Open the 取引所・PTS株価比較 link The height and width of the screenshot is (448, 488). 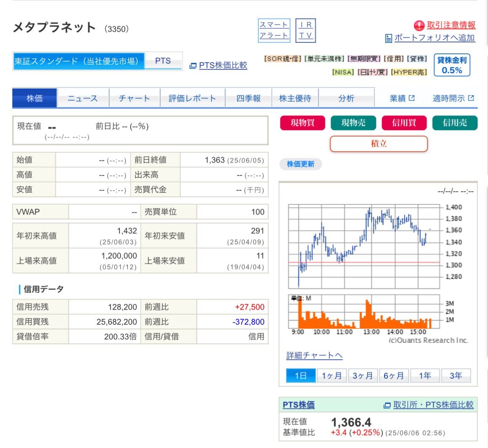(433, 405)
